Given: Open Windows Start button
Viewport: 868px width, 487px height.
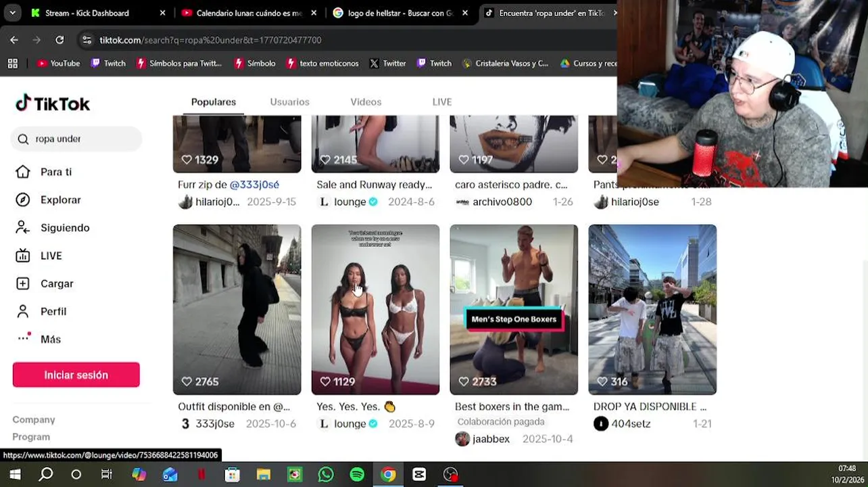Looking at the screenshot, I should (15, 474).
